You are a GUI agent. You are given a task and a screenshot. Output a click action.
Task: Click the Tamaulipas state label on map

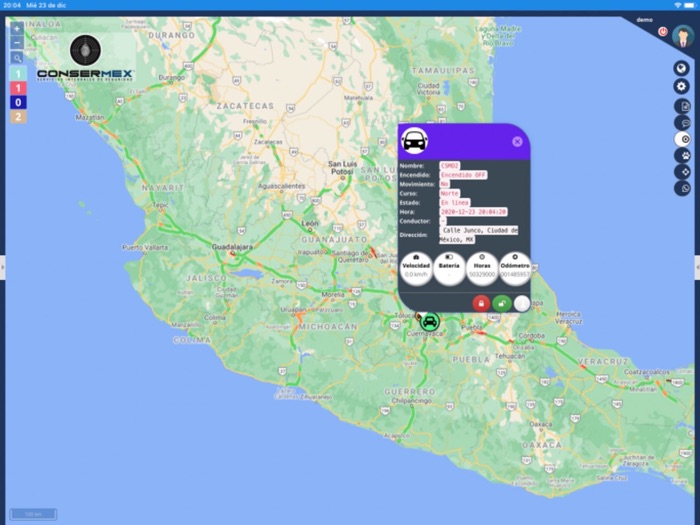(443, 71)
